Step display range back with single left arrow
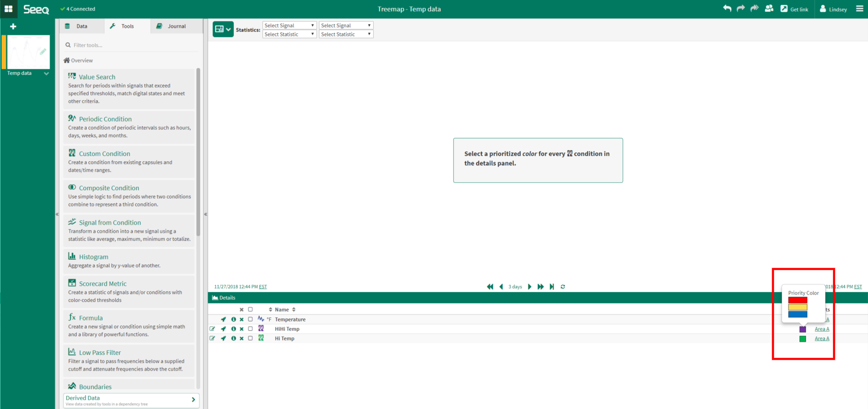Viewport: 868px width, 409px height. (x=501, y=287)
